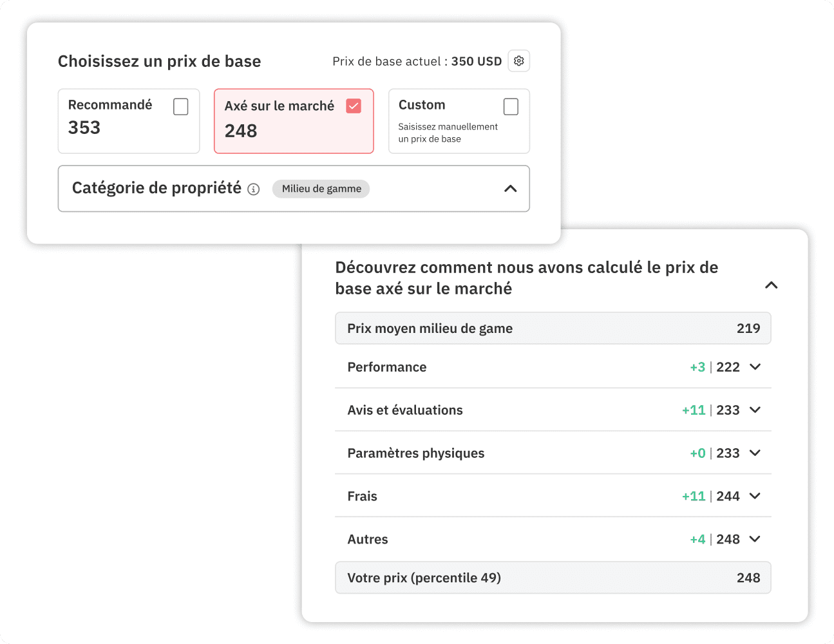Click the info icon next to Catégorie de propriété
This screenshot has width=834, height=644.
(x=254, y=189)
